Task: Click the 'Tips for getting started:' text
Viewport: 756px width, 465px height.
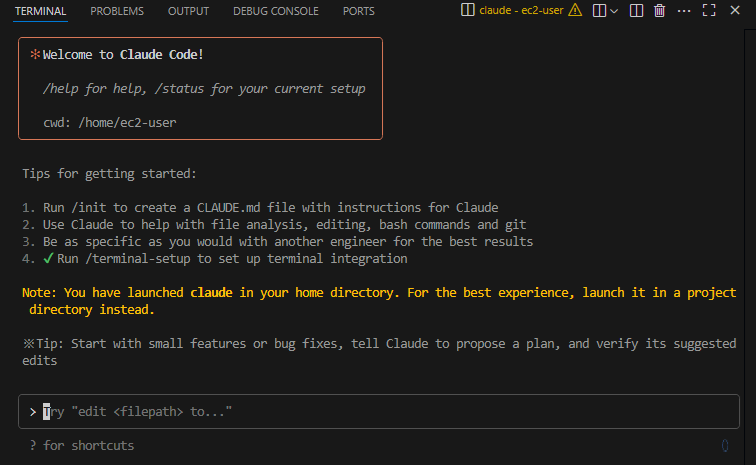Action: click(x=109, y=174)
